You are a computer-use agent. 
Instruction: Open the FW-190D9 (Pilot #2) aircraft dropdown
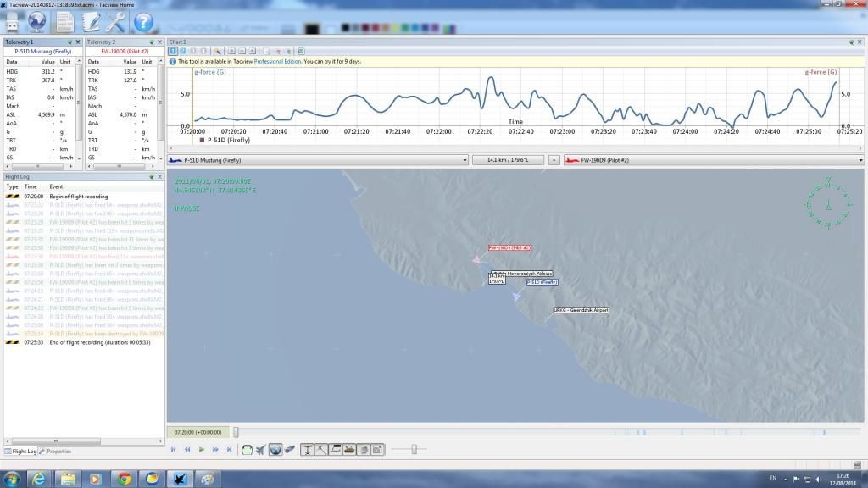[x=714, y=159]
